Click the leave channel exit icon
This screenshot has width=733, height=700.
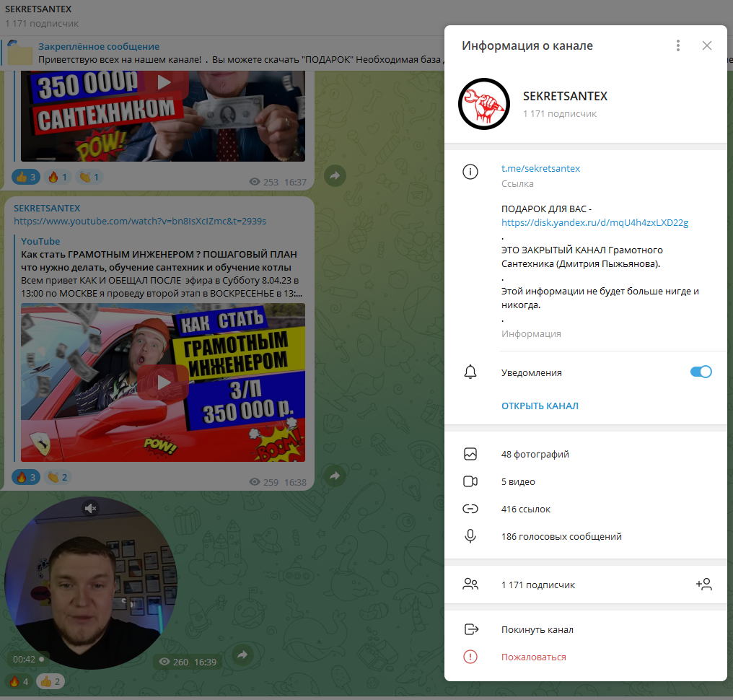471,629
